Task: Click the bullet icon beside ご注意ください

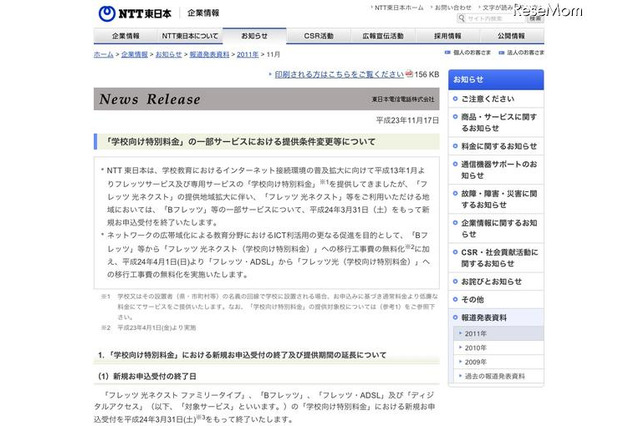Action: (x=455, y=99)
